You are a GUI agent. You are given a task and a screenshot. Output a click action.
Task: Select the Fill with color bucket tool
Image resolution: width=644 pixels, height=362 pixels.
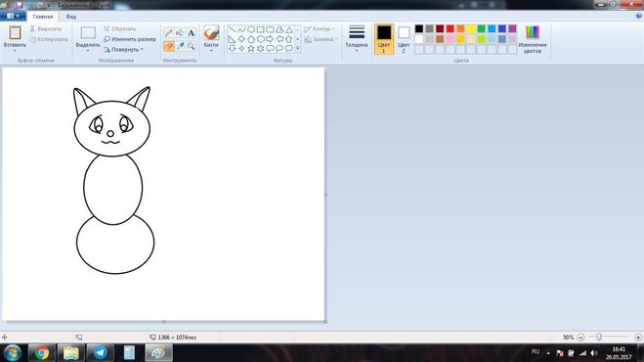pos(180,33)
